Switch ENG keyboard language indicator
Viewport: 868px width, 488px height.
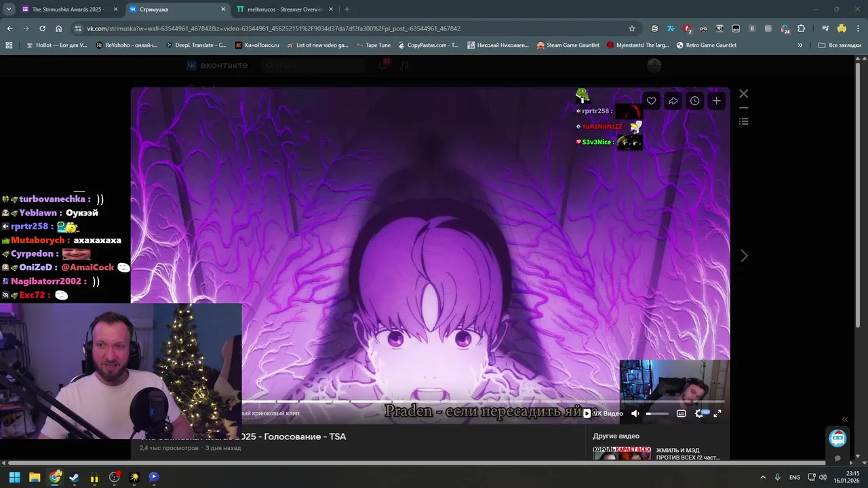point(795,477)
